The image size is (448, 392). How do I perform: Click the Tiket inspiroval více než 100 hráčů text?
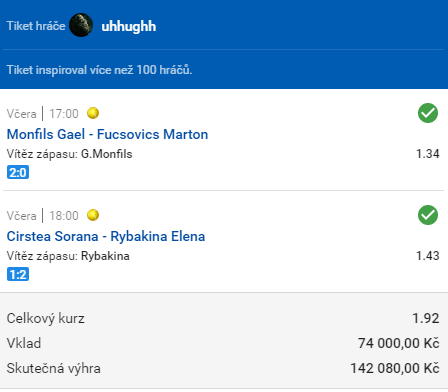99,70
